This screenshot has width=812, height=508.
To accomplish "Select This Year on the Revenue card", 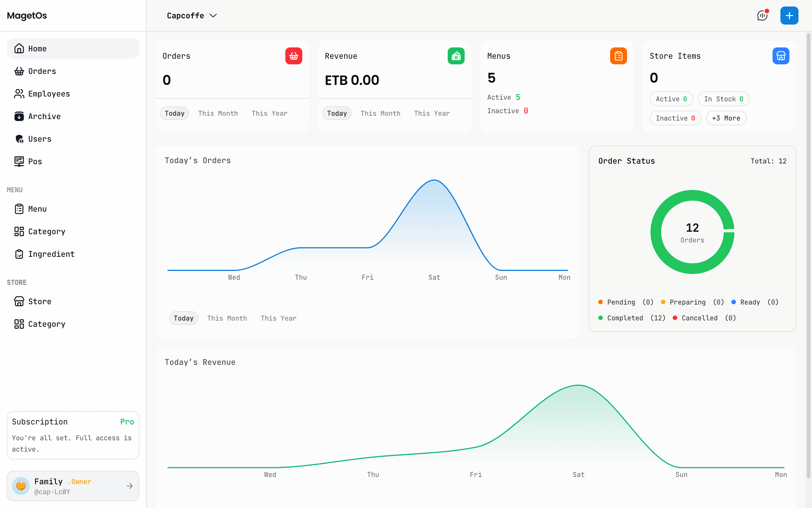I will click(x=432, y=113).
